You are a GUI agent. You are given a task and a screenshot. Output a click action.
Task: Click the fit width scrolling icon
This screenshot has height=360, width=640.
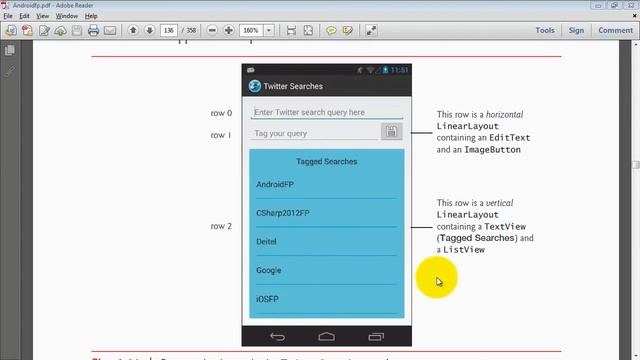tap(291, 30)
